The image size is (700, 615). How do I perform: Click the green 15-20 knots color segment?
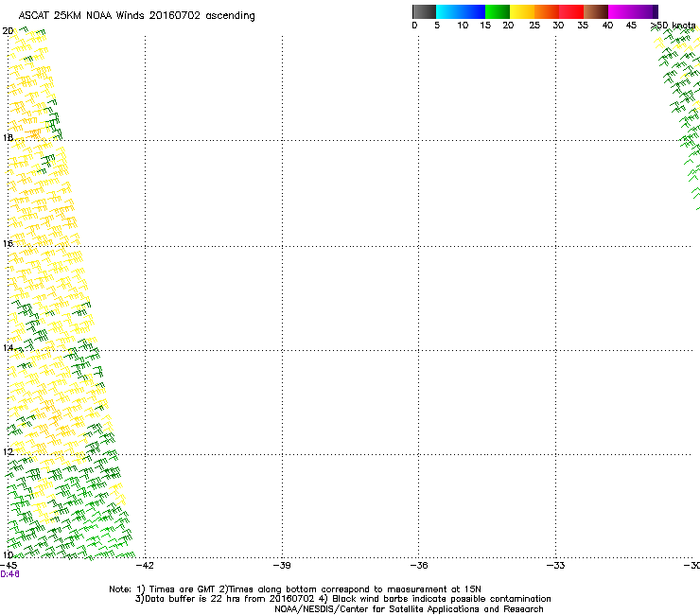point(498,11)
